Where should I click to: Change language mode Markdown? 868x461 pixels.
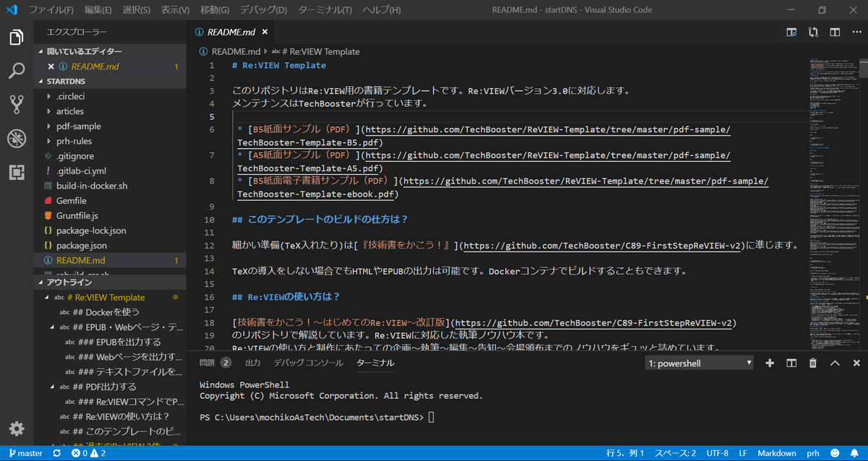(x=777, y=453)
